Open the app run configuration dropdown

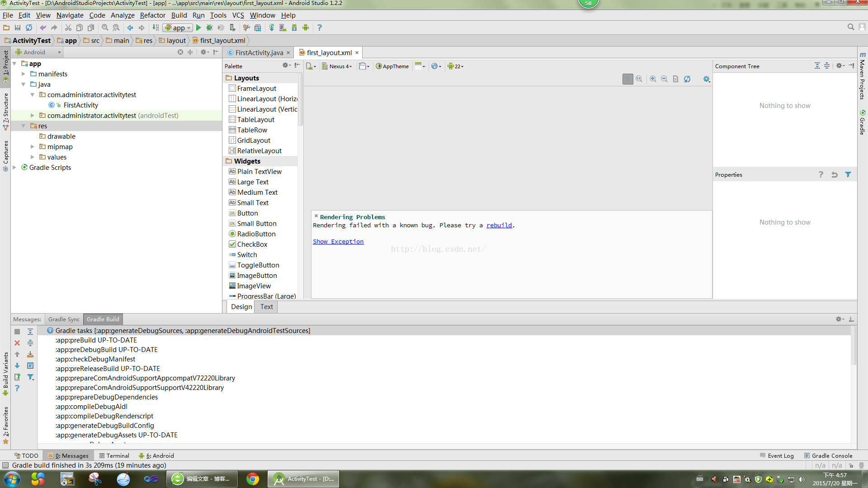(x=178, y=28)
